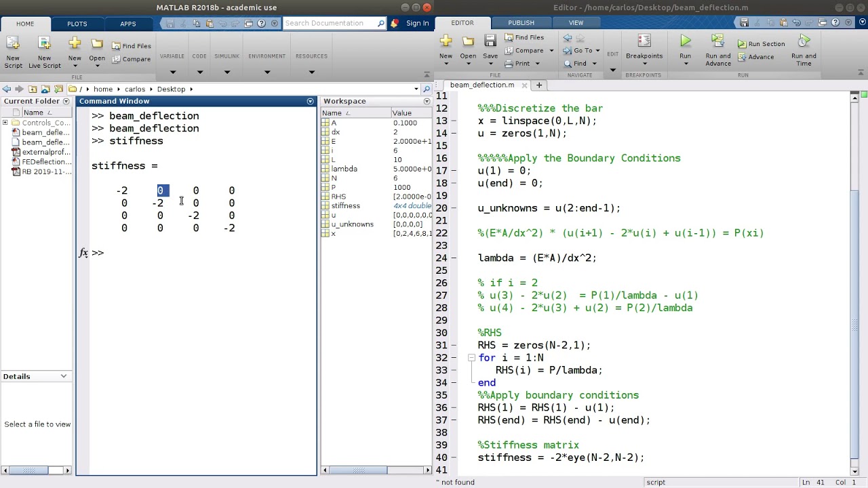This screenshot has width=868, height=488.
Task: Open the Current Folder panel actions menu
Action: pyautogui.click(x=66, y=101)
